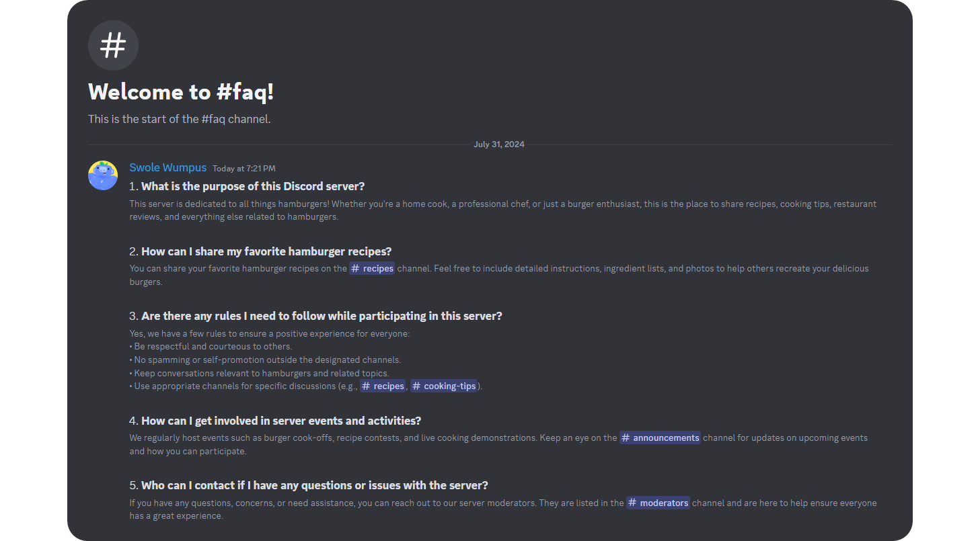Image resolution: width=980 pixels, height=541 pixels.
Task: Click the # icon in the announcements mention
Action: (x=626, y=438)
